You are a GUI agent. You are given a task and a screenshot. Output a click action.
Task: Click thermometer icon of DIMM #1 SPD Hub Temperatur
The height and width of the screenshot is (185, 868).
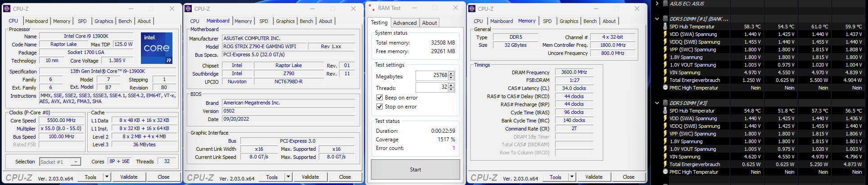pos(665,27)
